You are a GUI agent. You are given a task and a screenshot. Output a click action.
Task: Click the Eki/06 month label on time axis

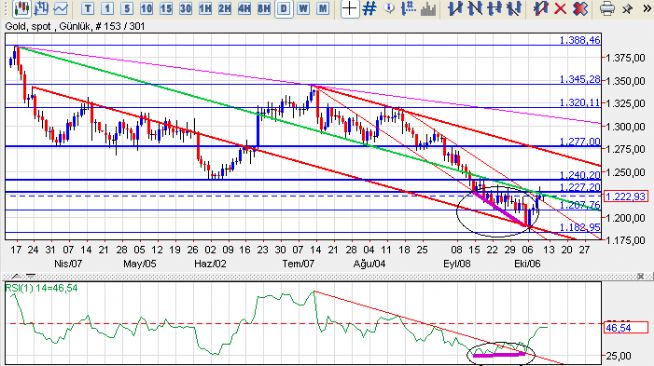527,263
